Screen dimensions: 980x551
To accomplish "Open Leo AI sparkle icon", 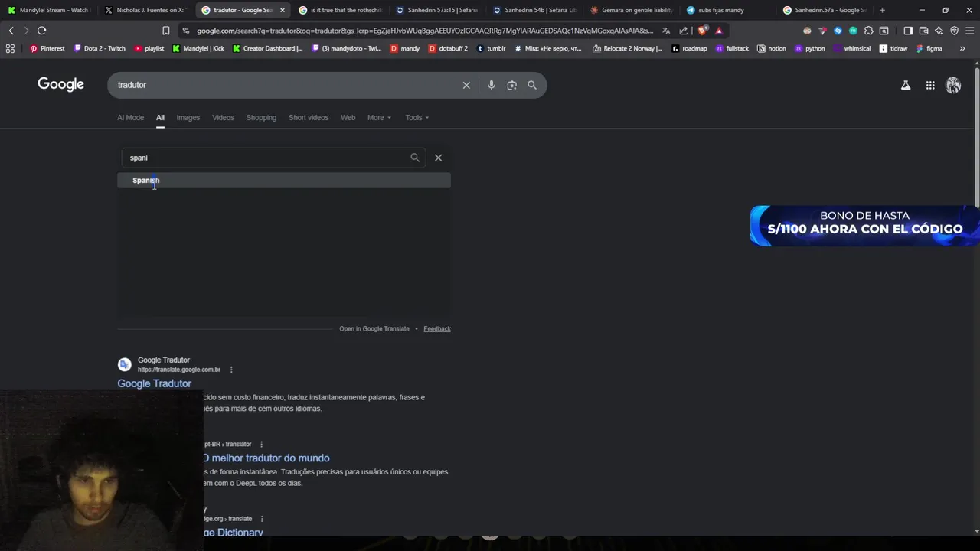I will tap(939, 31).
